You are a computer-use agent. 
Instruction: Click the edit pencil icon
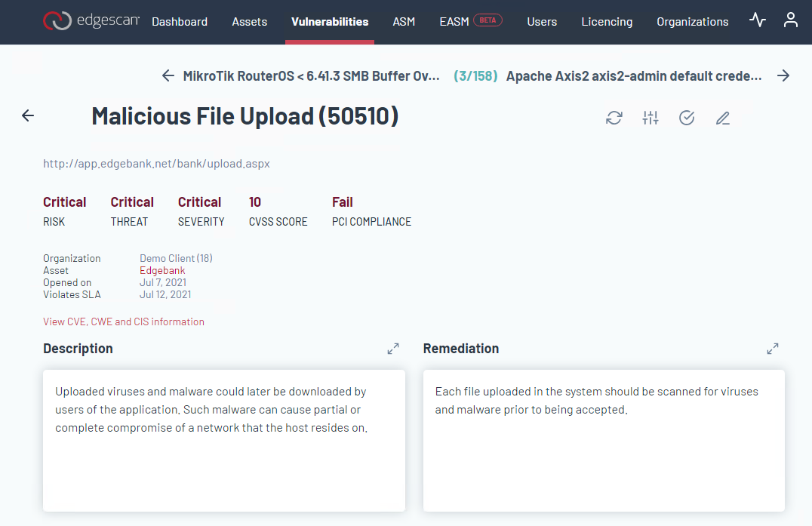(723, 118)
